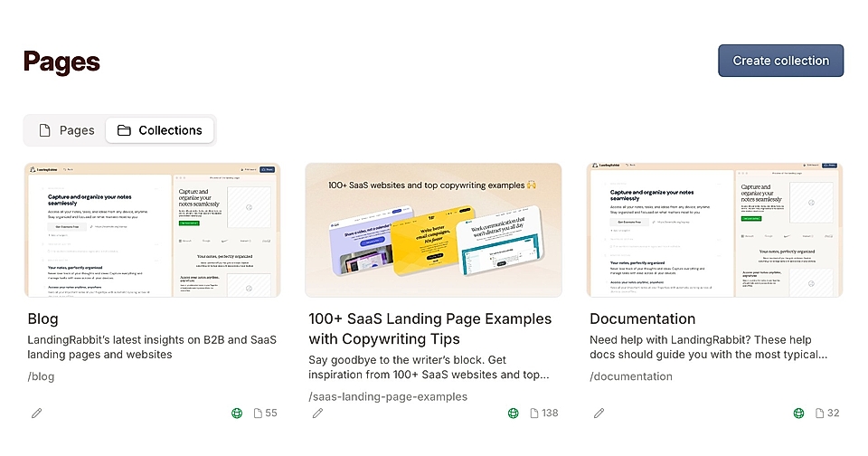The image size is (868, 456).
Task: Select the Collections tab
Action: click(x=159, y=130)
